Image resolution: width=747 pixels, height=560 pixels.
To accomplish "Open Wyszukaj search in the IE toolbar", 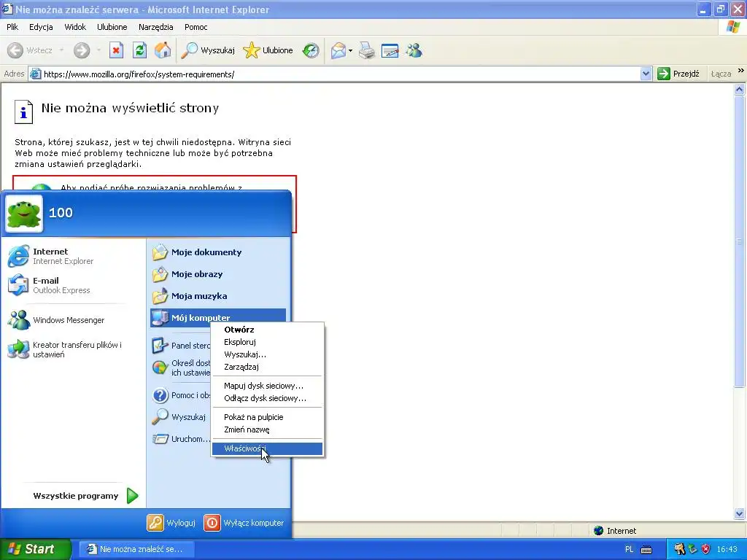I will click(x=208, y=50).
